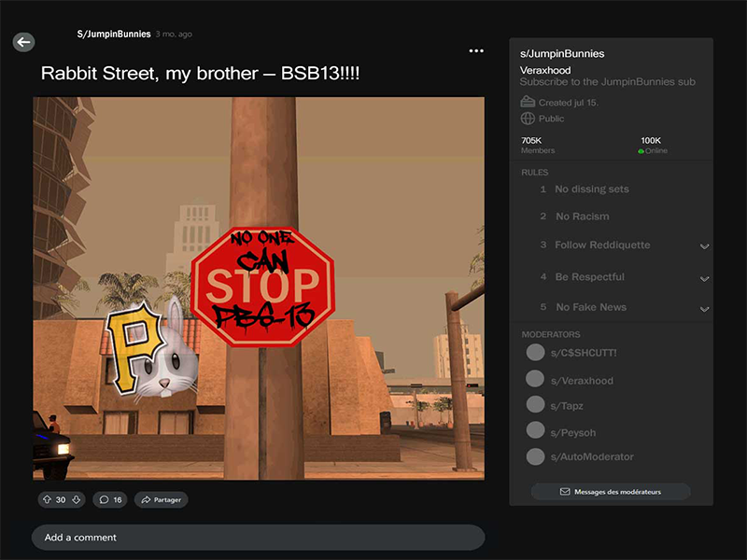The height and width of the screenshot is (560, 747).
Task: Expand the Follow Reddiquette rule
Action: pos(704,246)
